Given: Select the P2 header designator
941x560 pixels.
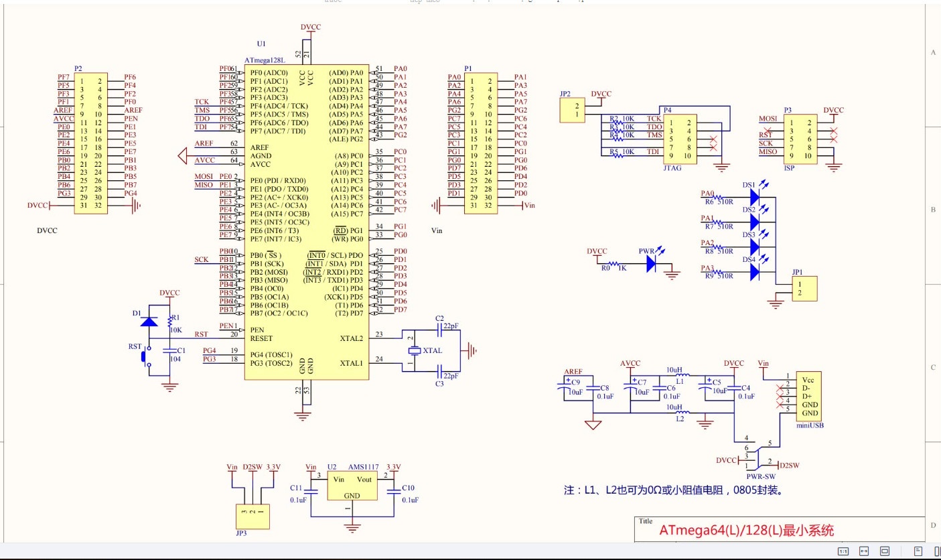Looking at the screenshot, I should (78, 68).
